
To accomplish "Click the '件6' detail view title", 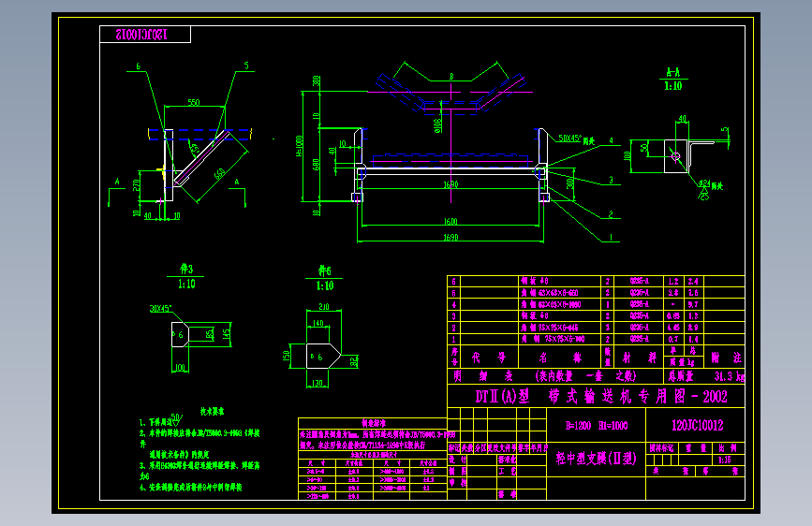I will click(325, 270).
